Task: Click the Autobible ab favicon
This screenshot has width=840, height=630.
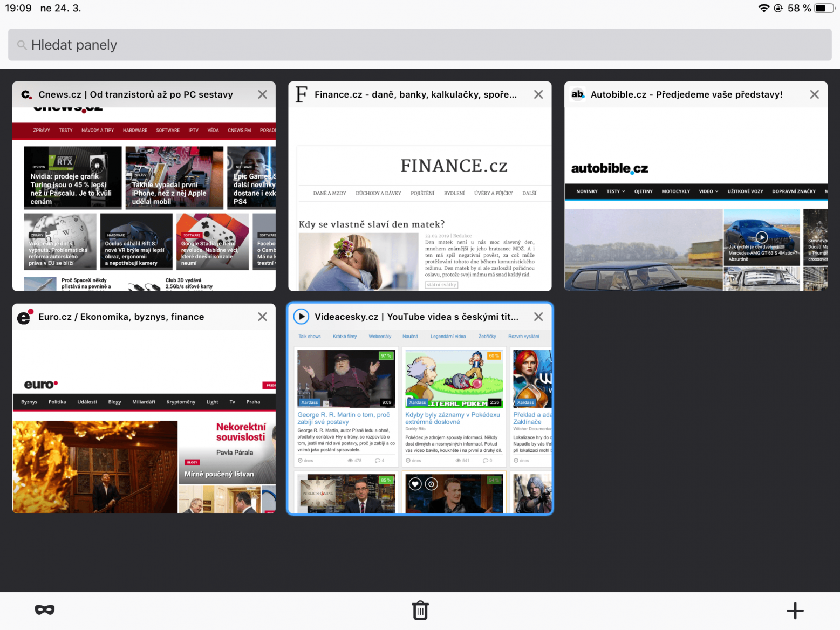Action: pyautogui.click(x=577, y=94)
